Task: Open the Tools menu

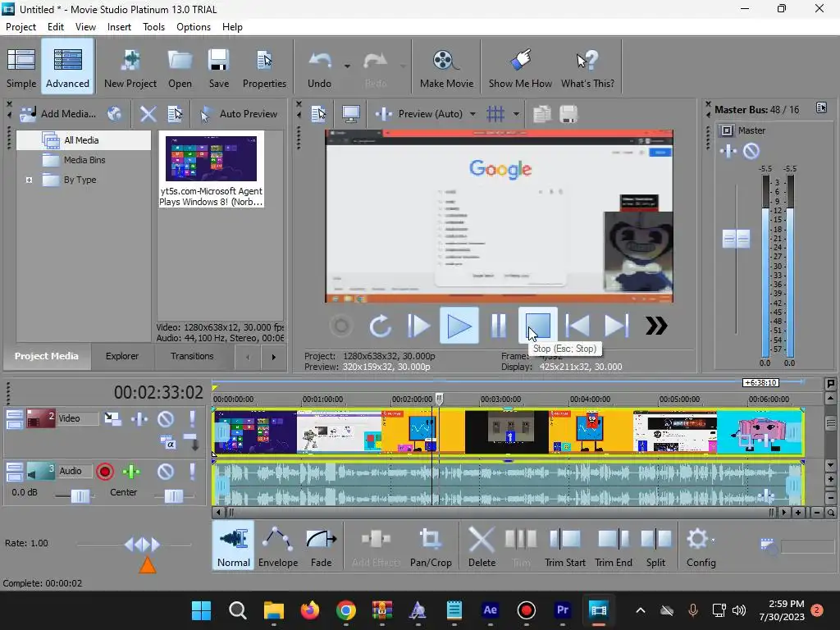Action: coord(153,27)
